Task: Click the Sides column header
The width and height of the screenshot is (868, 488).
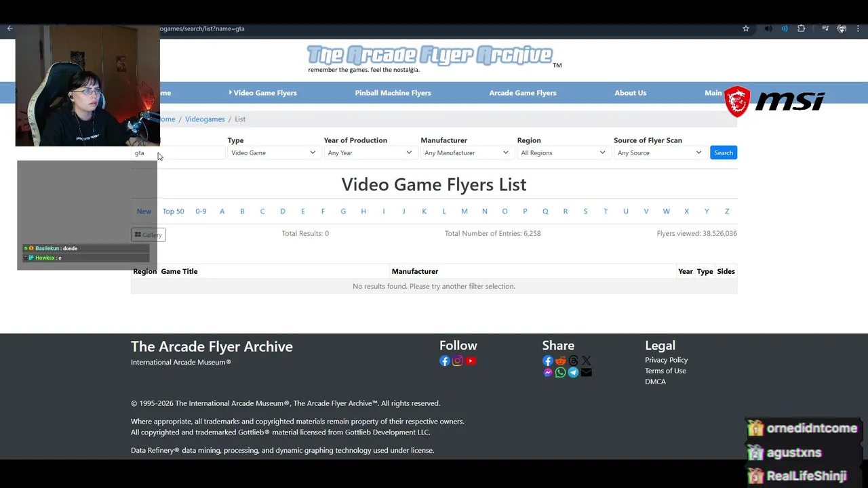Action: (726, 271)
